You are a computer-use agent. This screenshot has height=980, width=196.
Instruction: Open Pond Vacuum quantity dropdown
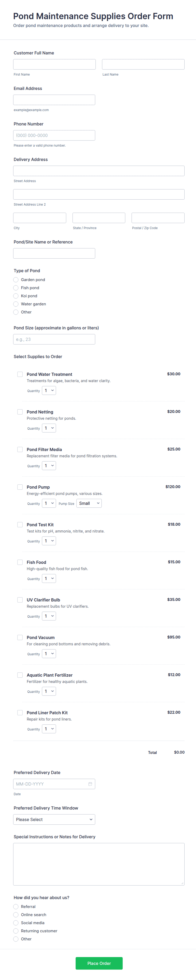(x=49, y=654)
